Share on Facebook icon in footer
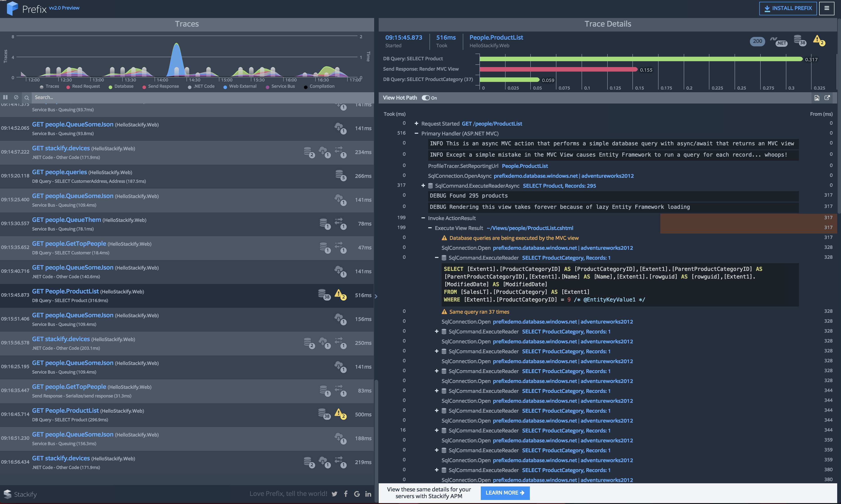 coord(346,494)
